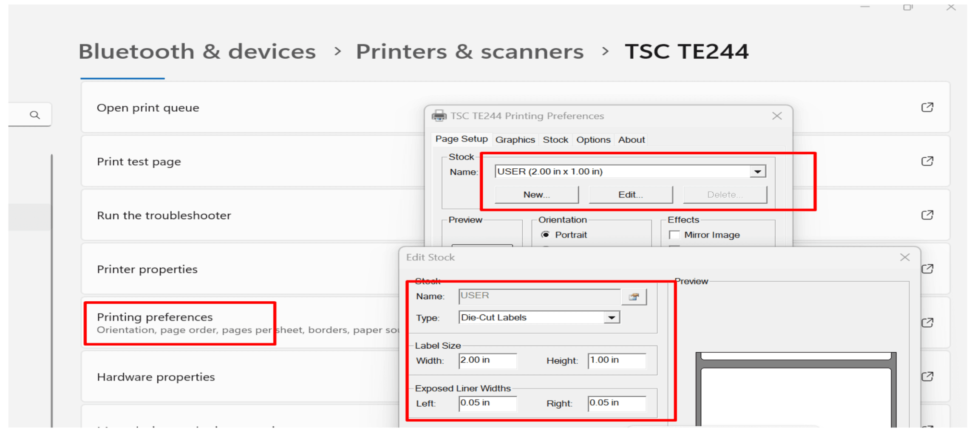Viewport: 980px width, 436px height.
Task: Open external link icon for Open print queue
Action: [927, 108]
